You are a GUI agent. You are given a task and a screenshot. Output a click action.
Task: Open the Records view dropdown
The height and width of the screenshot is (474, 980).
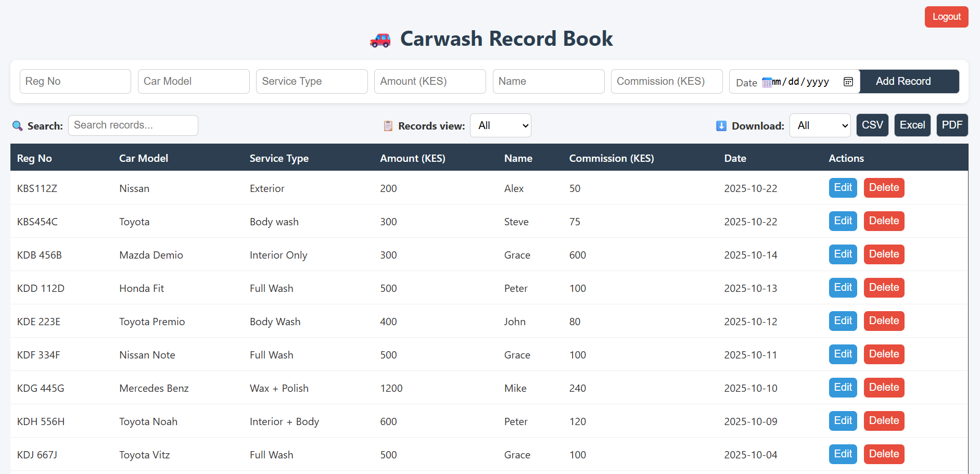click(x=500, y=125)
